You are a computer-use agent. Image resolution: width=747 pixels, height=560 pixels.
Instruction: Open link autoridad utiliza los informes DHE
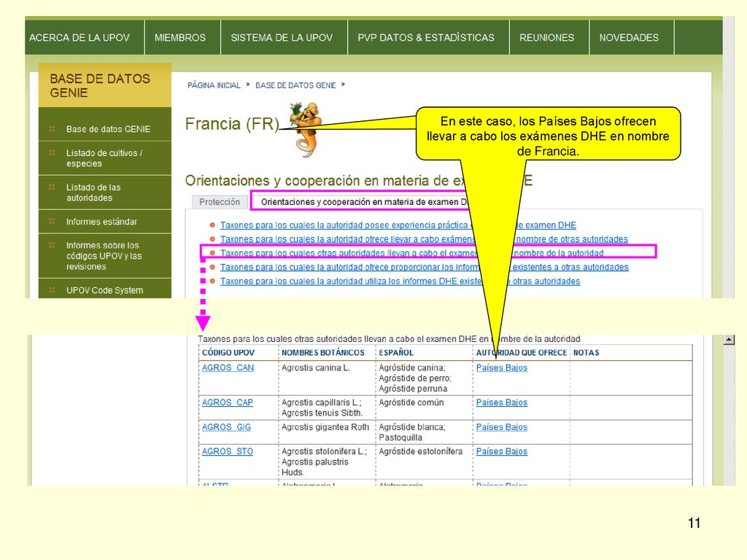(400, 281)
